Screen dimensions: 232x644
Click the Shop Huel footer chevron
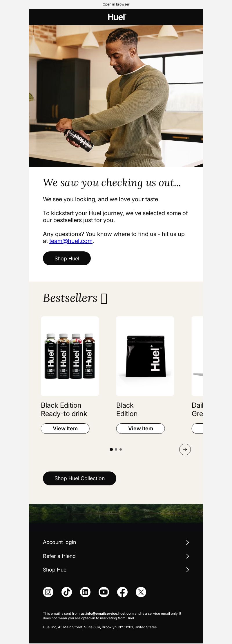tap(187, 570)
